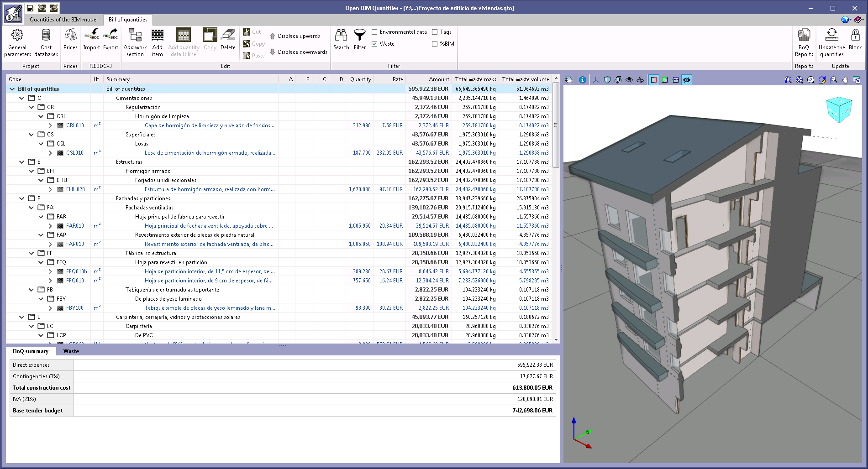This screenshot has width=868, height=469.
Task: Click the Block padlock icon
Action: pos(855,40)
